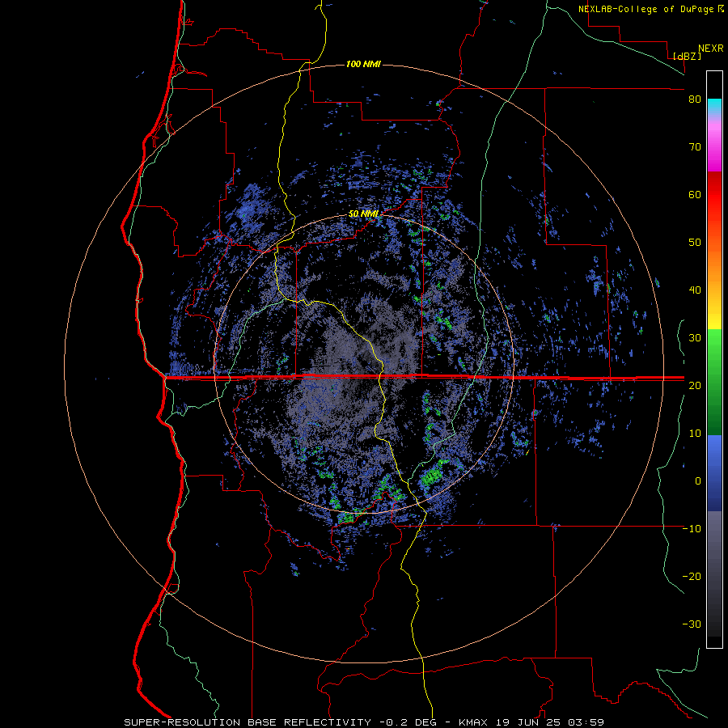Click the cyan segment of the color bar
This screenshot has width=728, height=728.
714,106
